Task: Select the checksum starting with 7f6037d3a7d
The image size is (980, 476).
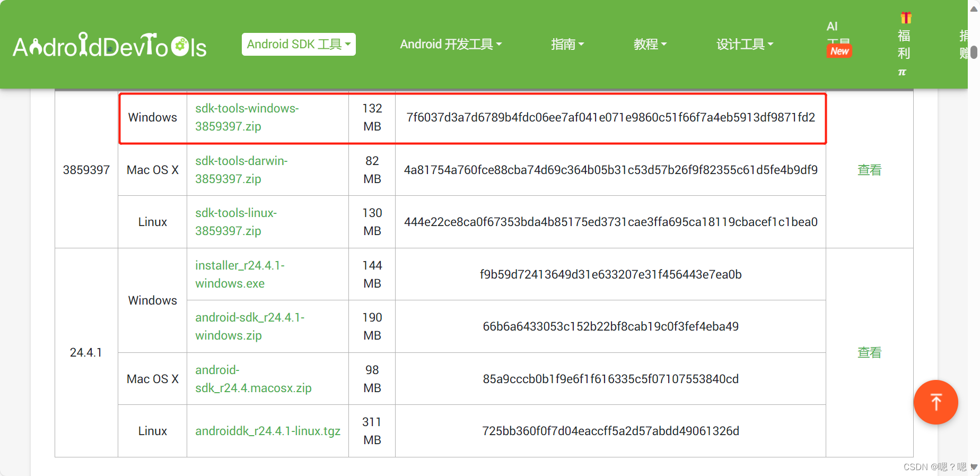Action: 611,117
